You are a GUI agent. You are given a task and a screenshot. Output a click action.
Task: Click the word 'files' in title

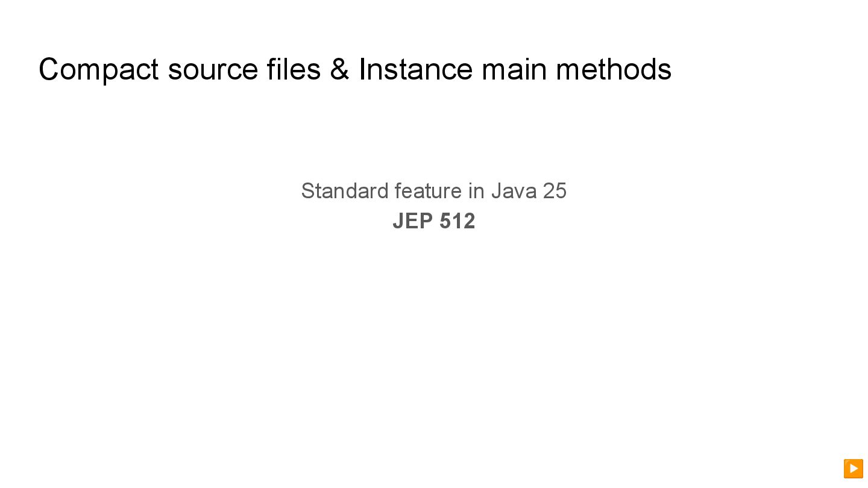click(x=294, y=69)
